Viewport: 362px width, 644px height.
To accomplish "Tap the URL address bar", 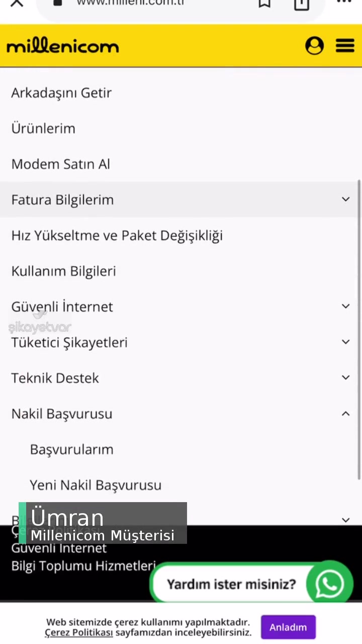I will click(130, 4).
